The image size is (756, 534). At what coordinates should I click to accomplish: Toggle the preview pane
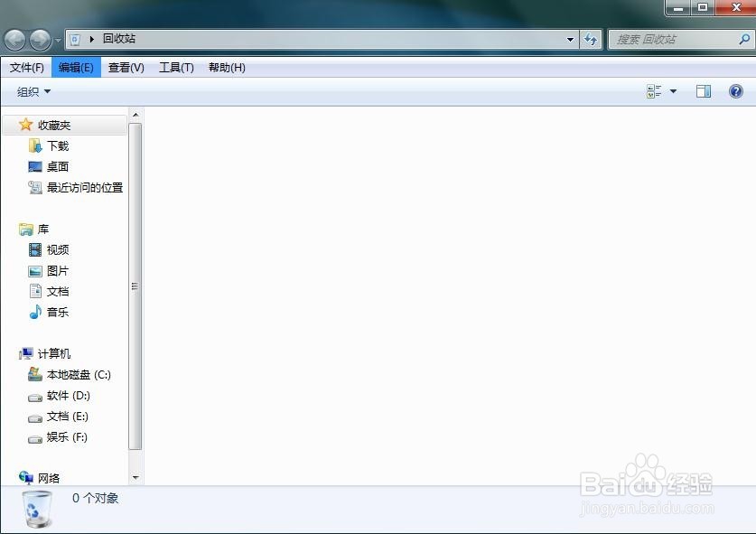pos(704,91)
